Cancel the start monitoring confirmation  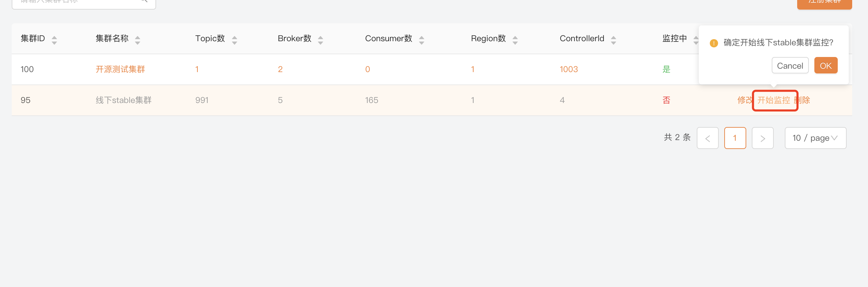(x=790, y=66)
